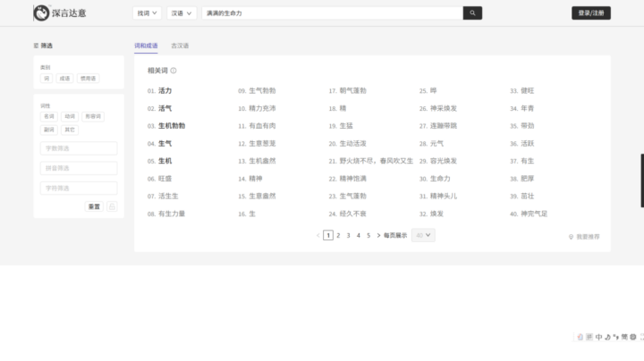
Task: Click the IME 简 simplified Chinese icon
Action: 624,337
